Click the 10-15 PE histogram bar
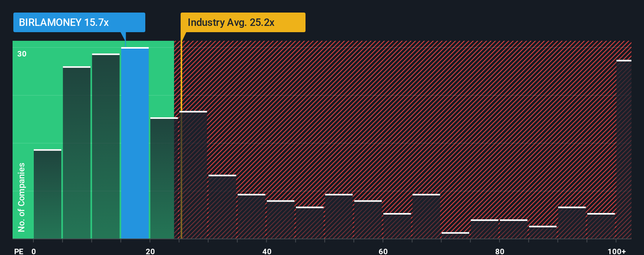 coord(106,146)
